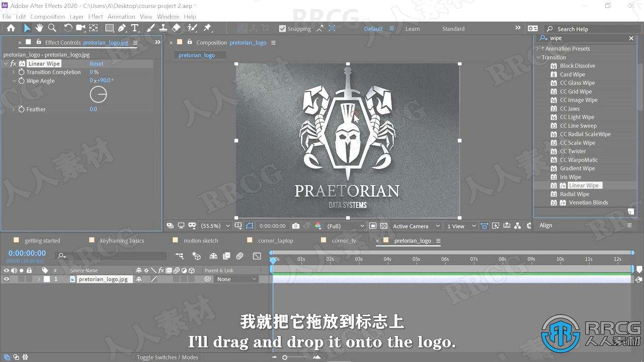Toggle Frame Blending for timeline layers
The height and width of the screenshot is (362, 644).
point(226,256)
